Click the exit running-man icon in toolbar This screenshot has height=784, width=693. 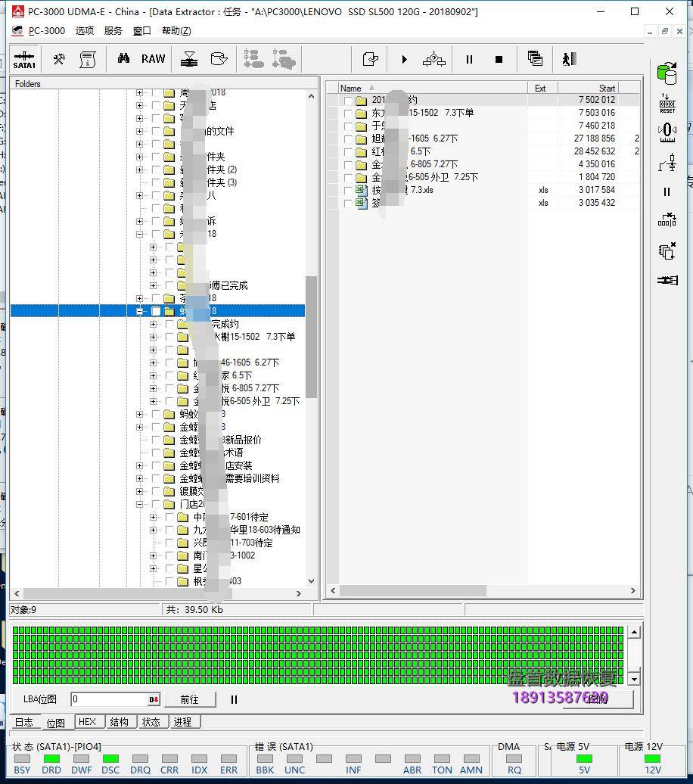[569, 59]
